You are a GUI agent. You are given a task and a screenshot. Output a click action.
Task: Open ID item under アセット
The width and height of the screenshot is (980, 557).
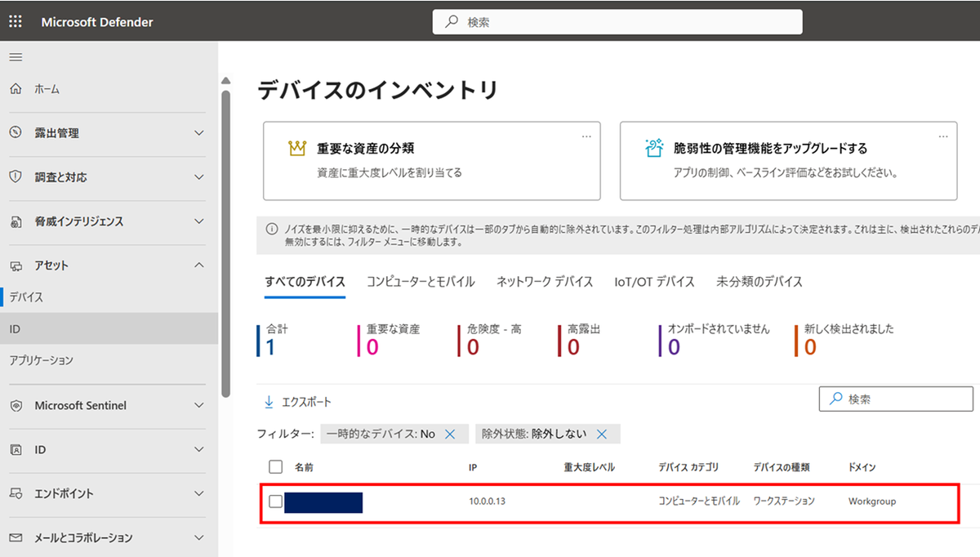pyautogui.click(x=109, y=328)
